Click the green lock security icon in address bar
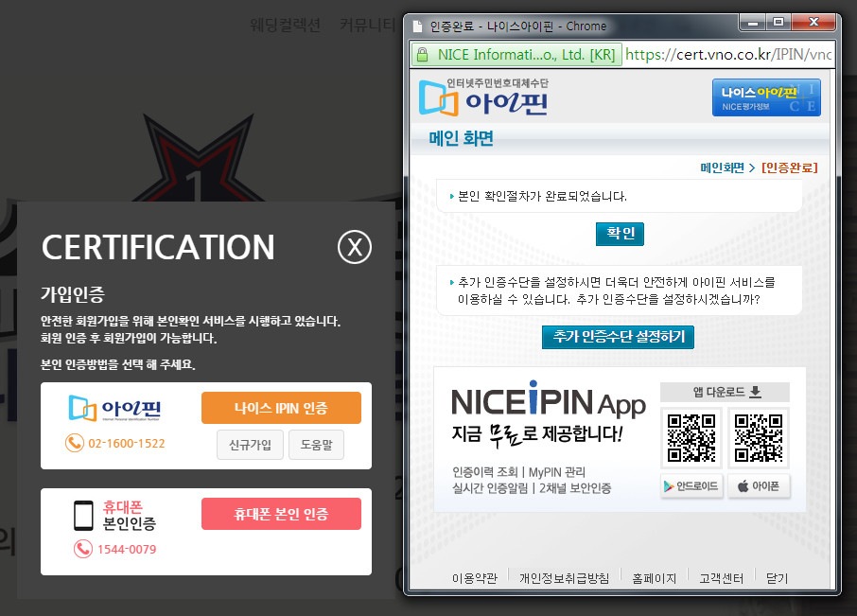 point(422,55)
